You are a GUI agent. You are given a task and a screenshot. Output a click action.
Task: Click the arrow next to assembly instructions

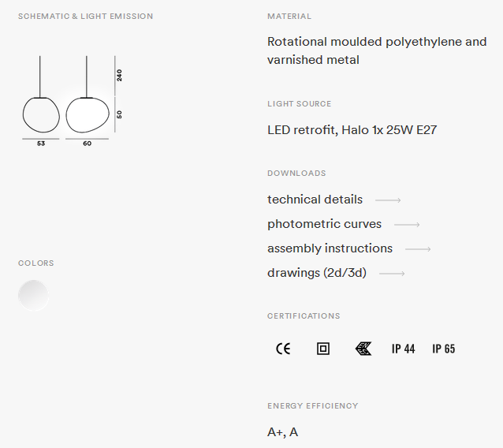(418, 249)
